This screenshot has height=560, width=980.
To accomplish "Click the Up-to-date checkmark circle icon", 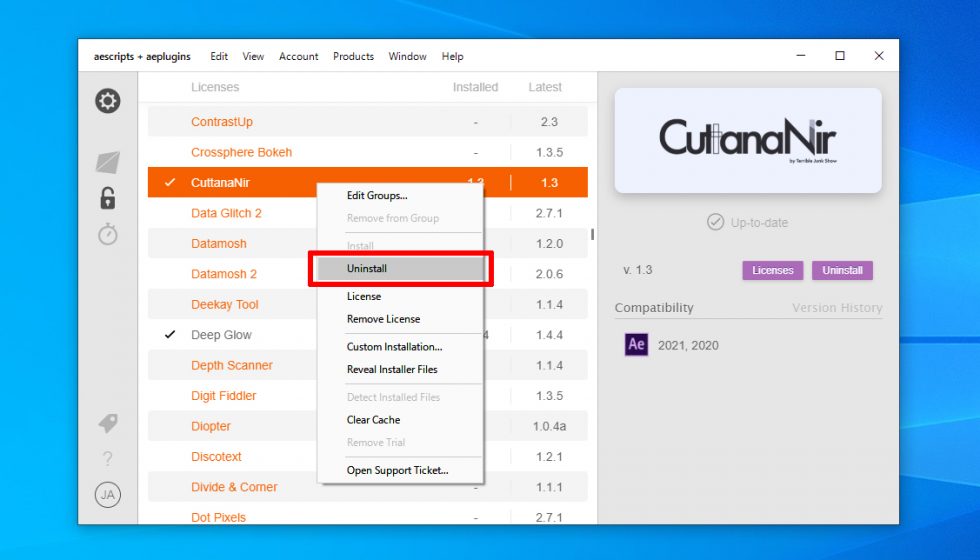I will pos(715,222).
